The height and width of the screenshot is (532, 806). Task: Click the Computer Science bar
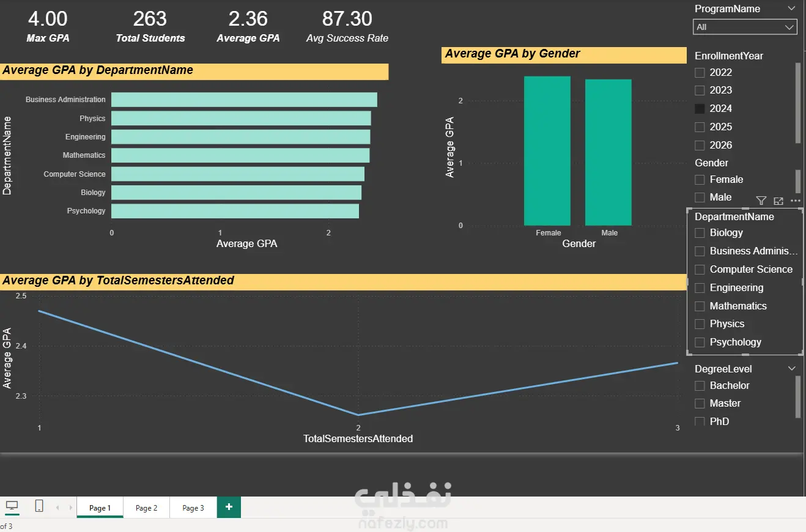238,174
